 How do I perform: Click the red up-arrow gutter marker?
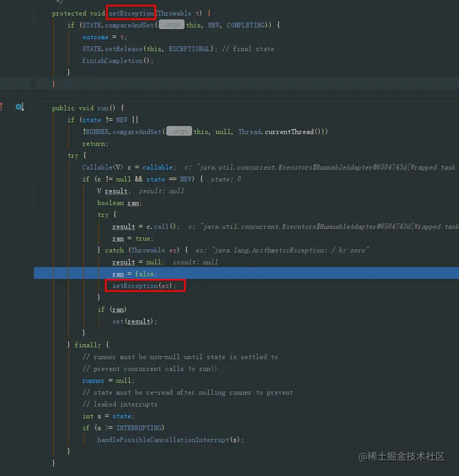[x=2, y=107]
